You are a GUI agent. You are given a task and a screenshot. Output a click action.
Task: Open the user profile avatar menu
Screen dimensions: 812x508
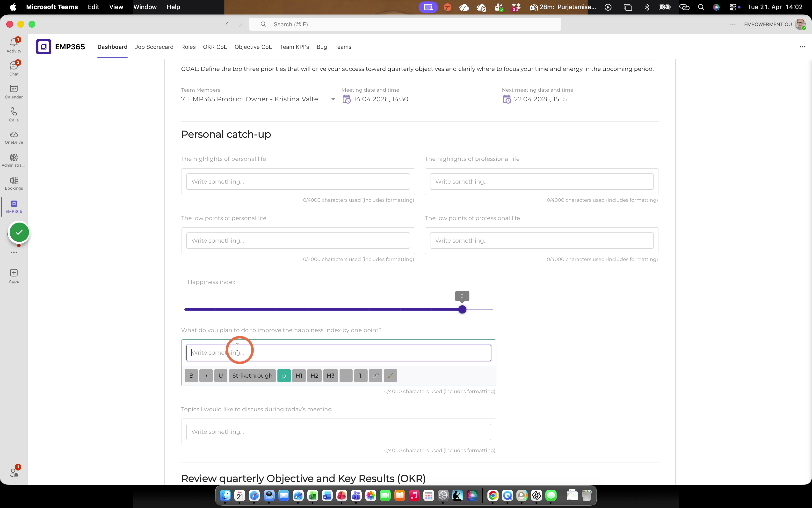800,24
